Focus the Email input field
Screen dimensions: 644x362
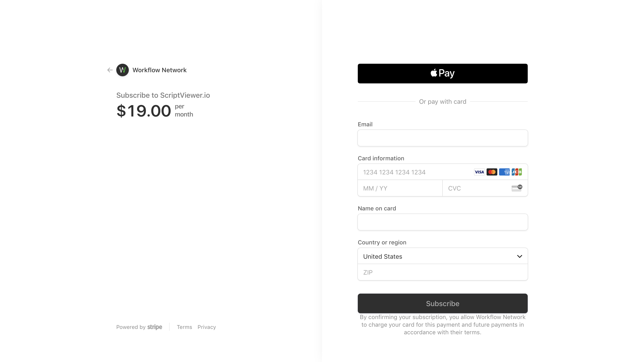[x=443, y=138]
